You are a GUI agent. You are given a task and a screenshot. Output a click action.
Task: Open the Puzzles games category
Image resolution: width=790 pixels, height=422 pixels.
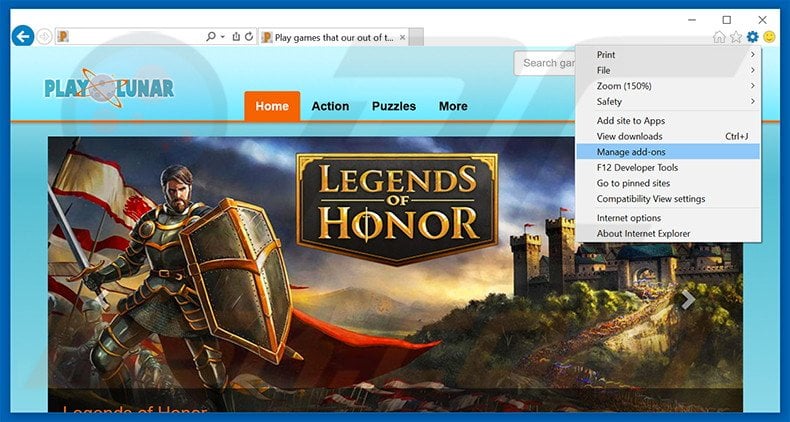[394, 106]
